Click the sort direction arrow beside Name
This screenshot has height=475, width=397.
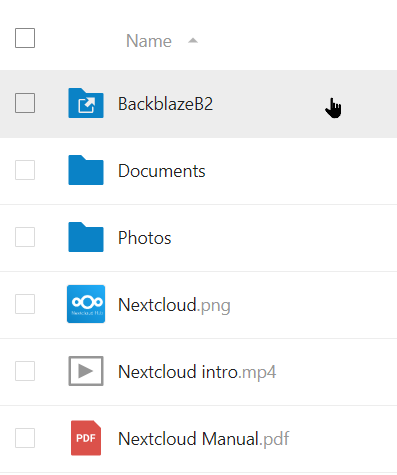(x=193, y=41)
